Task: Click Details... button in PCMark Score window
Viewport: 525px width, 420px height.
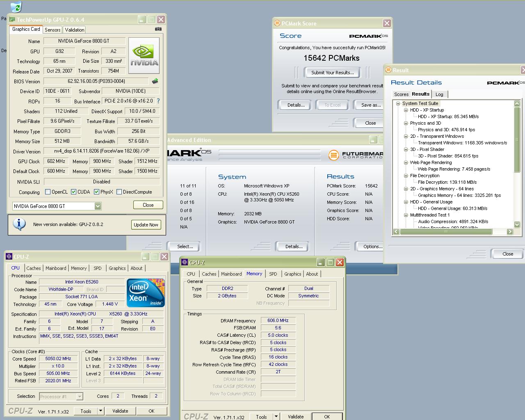Action: pyautogui.click(x=296, y=105)
